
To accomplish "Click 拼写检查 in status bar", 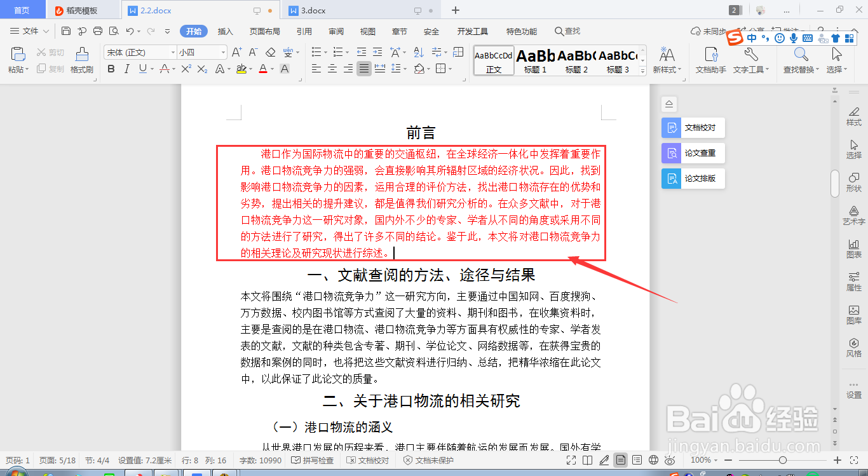I will click(x=313, y=460).
